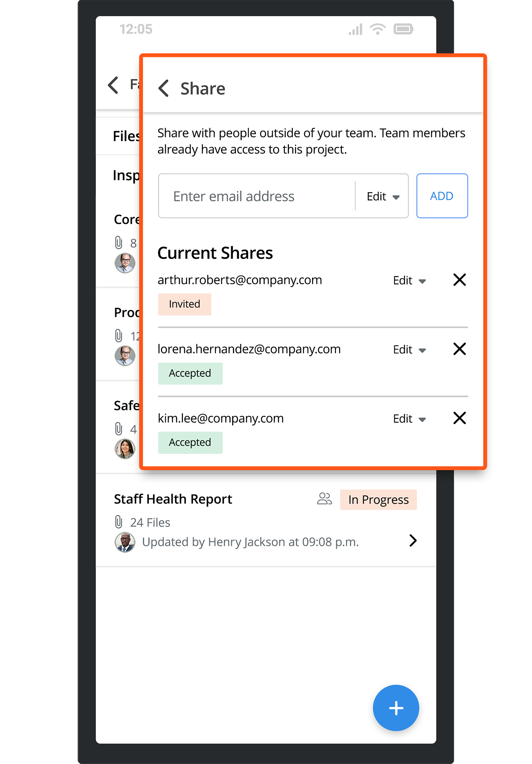The width and height of the screenshot is (532, 764).
Task: Tap the blue plus floating button
Action: [396, 708]
